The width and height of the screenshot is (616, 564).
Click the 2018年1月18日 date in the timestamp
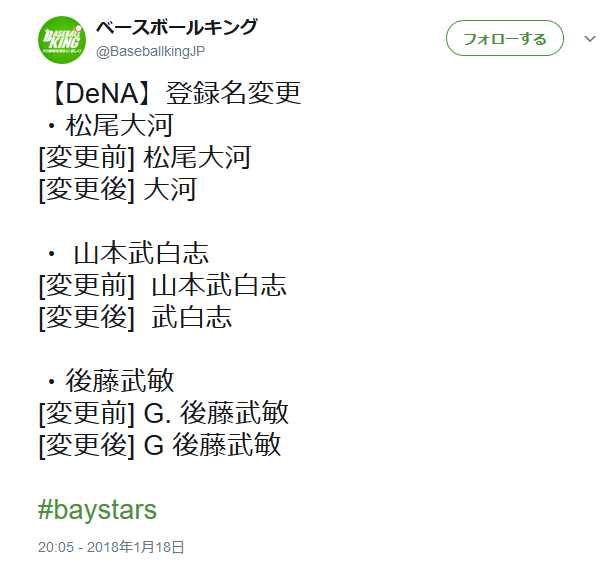point(136,547)
